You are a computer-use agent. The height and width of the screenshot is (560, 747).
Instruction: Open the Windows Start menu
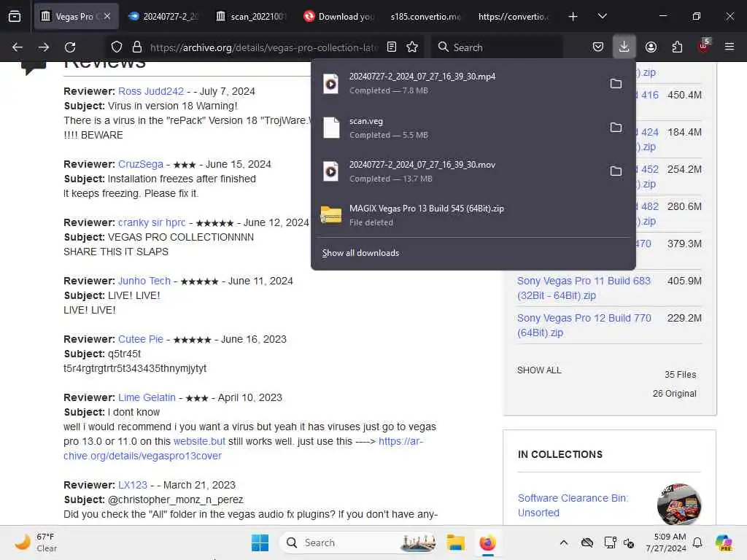click(x=260, y=542)
